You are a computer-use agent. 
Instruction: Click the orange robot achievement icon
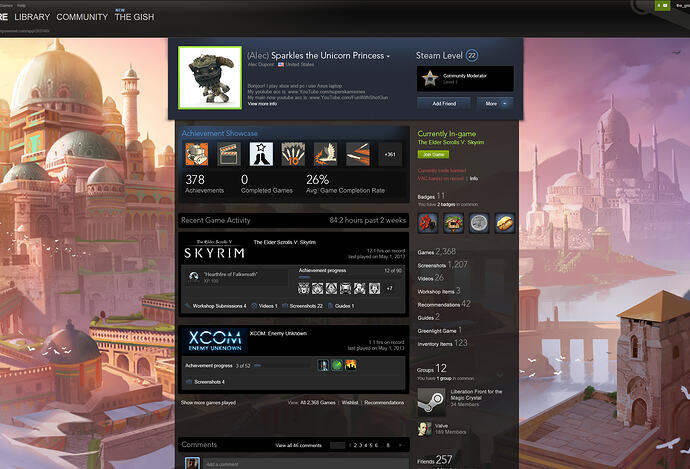tap(196, 154)
